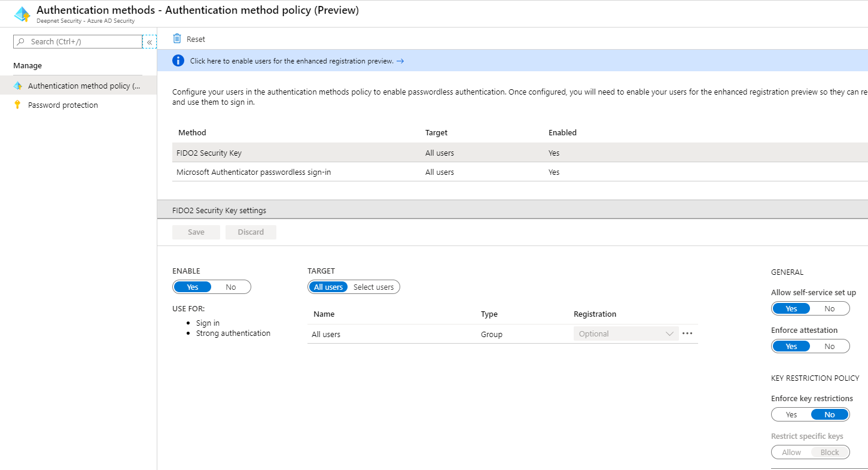Set Enforce attestation to No
868x470 pixels.
pos(829,347)
